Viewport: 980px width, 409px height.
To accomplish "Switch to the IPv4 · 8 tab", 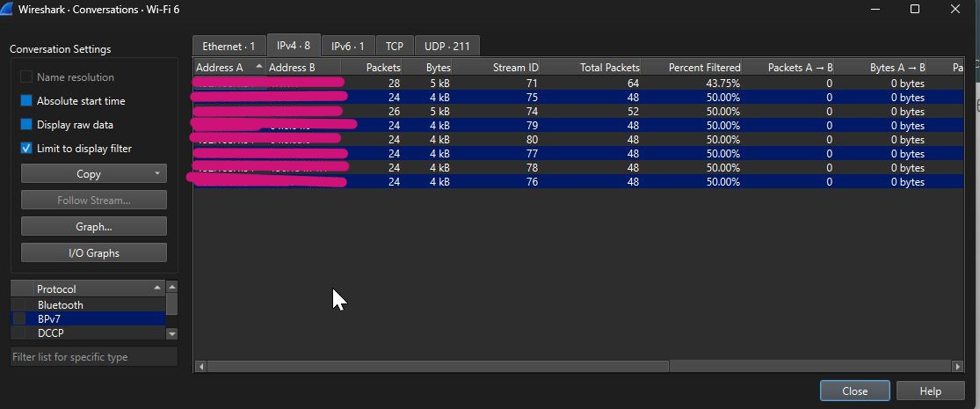I will click(294, 46).
